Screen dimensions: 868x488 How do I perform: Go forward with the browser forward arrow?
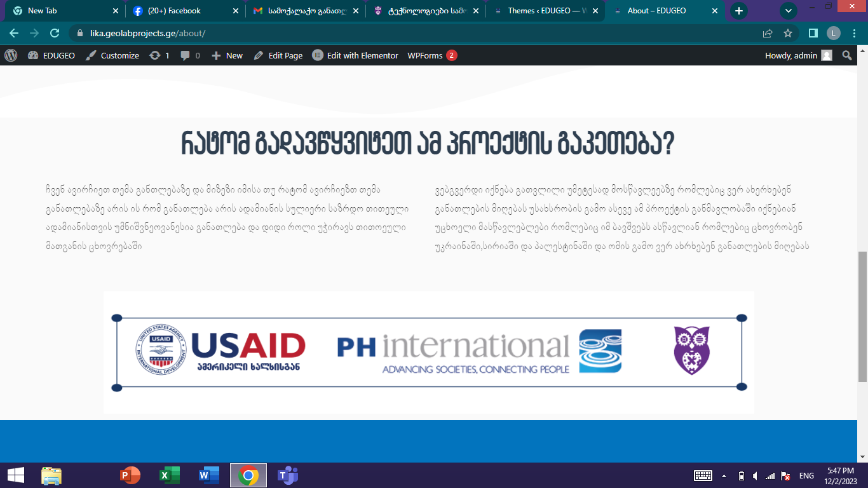(x=34, y=33)
